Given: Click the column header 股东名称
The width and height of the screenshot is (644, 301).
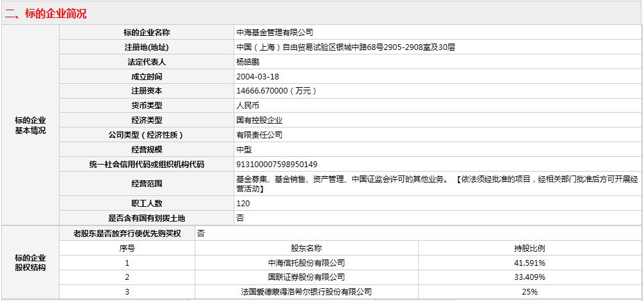Looking at the screenshot, I should [307, 248].
